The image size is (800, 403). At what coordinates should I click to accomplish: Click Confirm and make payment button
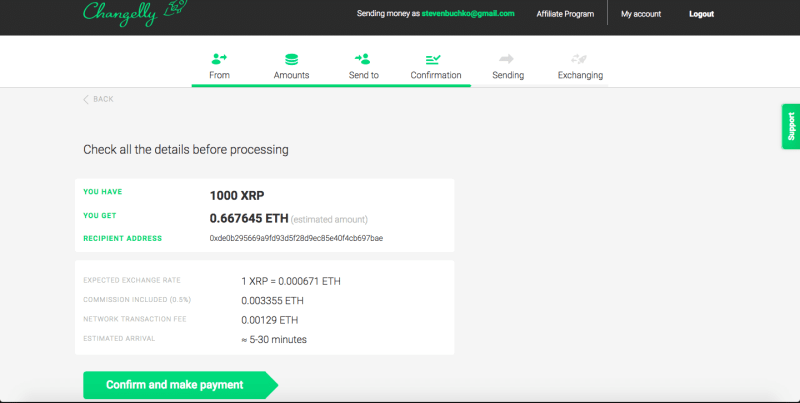[181, 385]
